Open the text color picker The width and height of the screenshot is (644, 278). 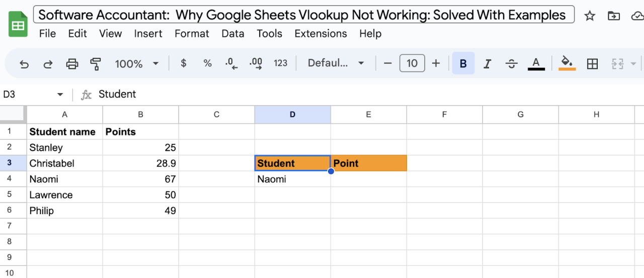536,63
